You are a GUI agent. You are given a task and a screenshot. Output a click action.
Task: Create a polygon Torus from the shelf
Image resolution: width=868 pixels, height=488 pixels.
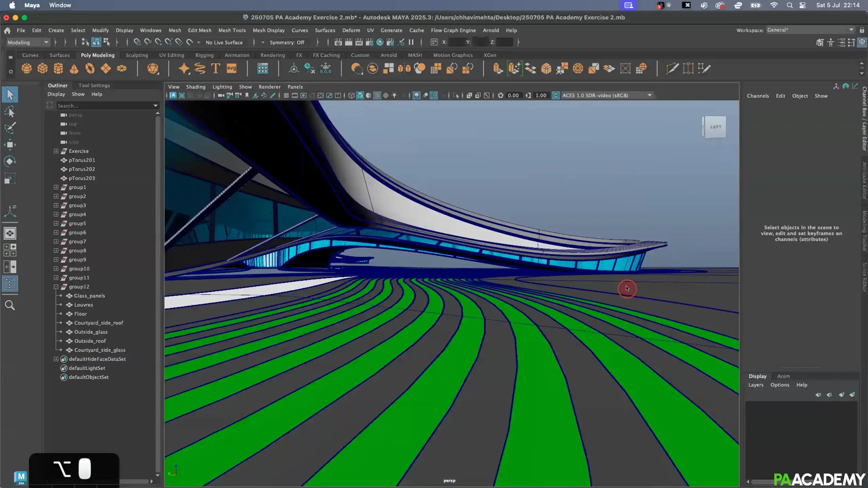pos(90,69)
